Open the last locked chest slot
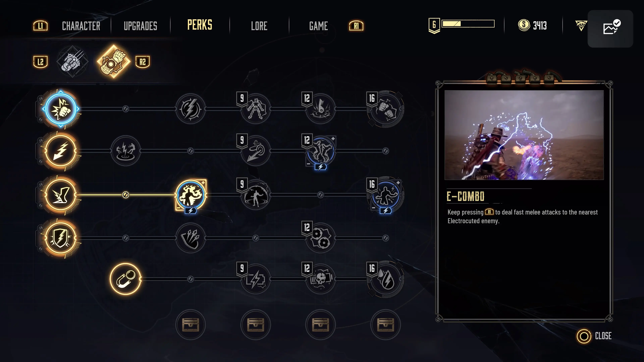 point(386,324)
